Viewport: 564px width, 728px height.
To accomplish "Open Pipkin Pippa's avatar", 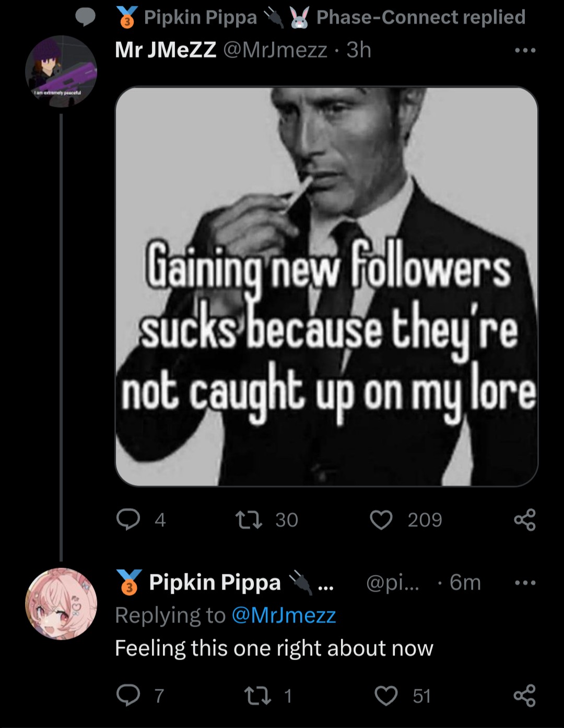I will tap(61, 604).
